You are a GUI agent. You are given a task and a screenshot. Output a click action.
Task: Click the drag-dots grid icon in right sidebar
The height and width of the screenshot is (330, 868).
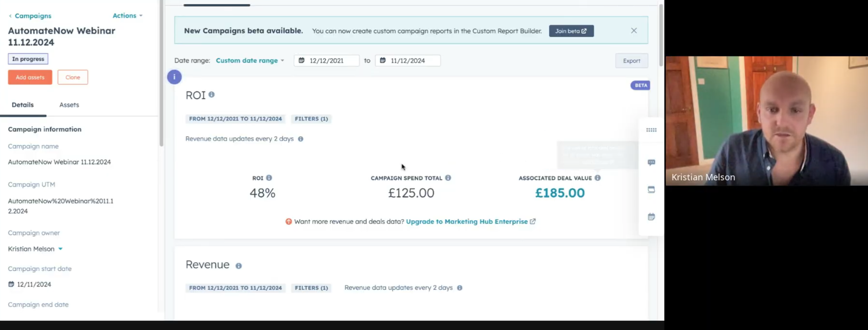coord(651,130)
